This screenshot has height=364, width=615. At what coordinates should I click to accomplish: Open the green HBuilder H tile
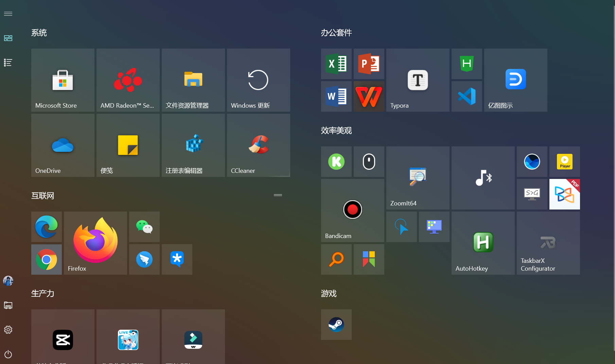coord(467,64)
